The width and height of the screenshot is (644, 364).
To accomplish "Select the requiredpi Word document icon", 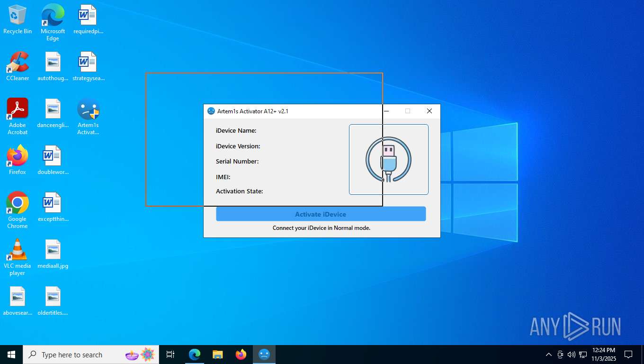I will [x=88, y=19].
